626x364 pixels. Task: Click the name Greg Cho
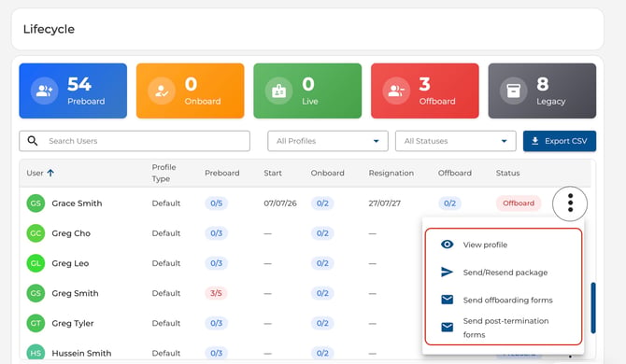pos(71,233)
